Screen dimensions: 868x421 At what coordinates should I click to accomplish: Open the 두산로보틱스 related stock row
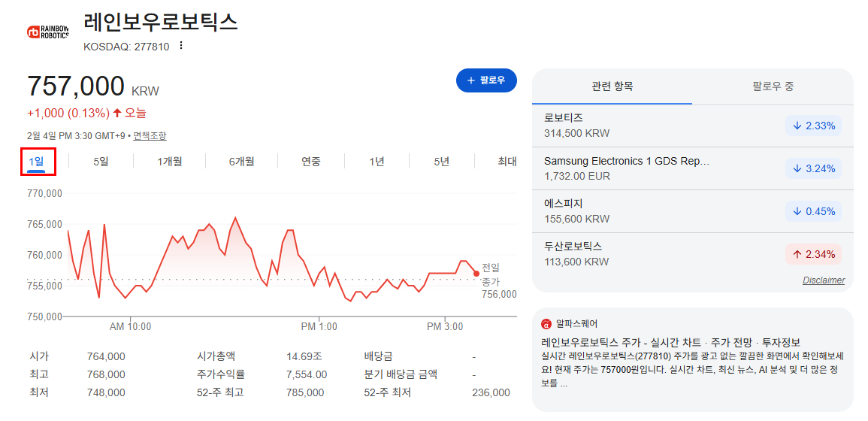[x=692, y=253]
